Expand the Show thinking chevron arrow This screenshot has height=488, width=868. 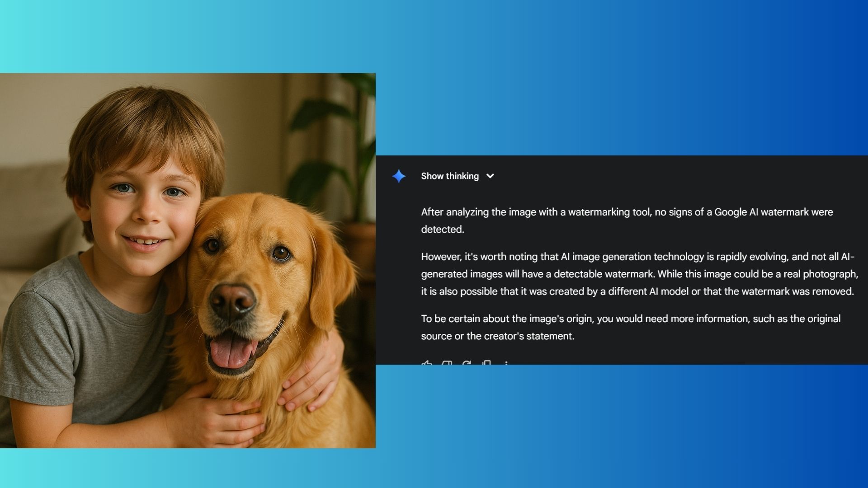490,176
